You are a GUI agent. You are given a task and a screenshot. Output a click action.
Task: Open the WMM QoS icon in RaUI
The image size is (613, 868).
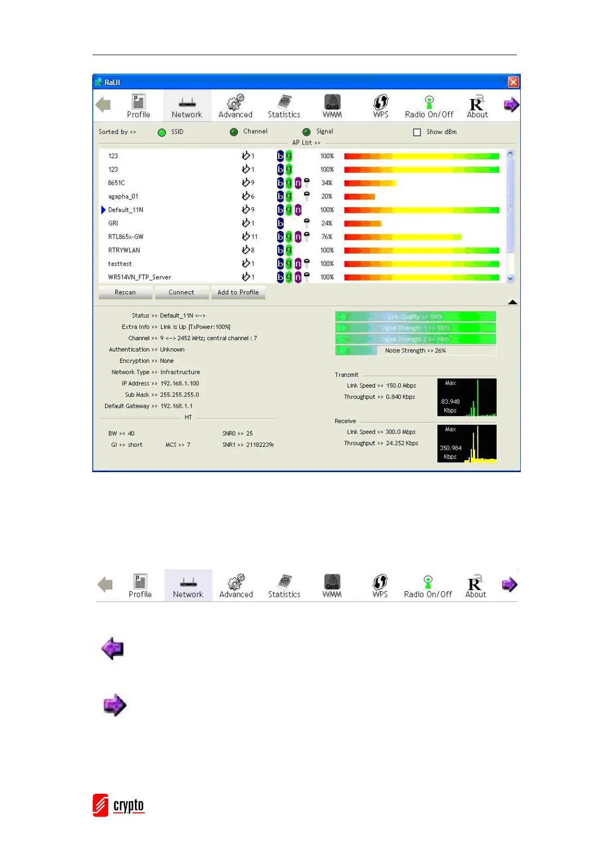tap(332, 106)
